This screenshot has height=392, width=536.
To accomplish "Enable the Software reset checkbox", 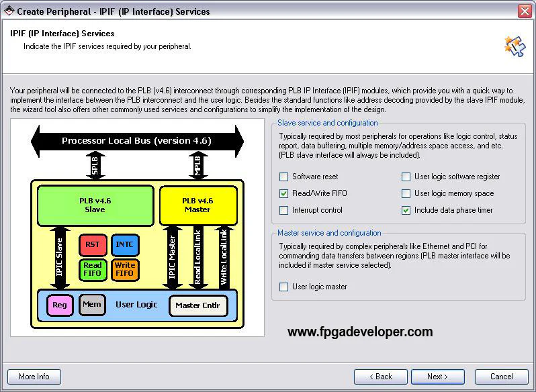I will pyautogui.click(x=284, y=177).
